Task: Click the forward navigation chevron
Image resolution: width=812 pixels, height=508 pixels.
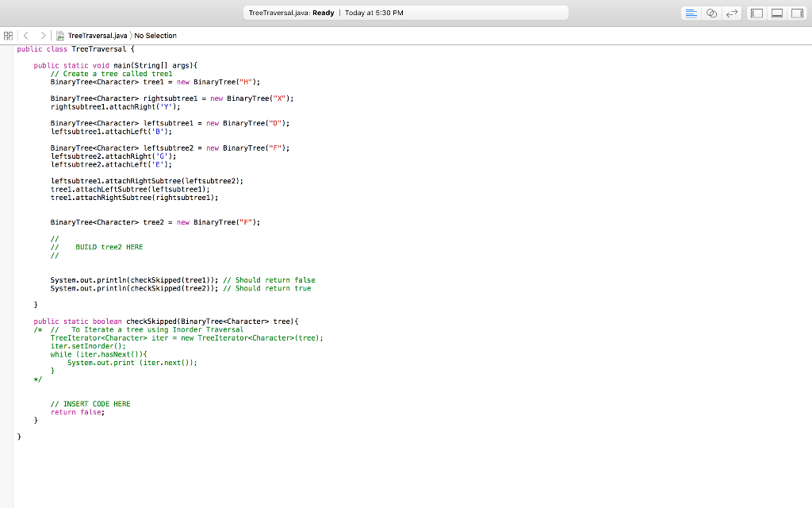Action: (44, 36)
